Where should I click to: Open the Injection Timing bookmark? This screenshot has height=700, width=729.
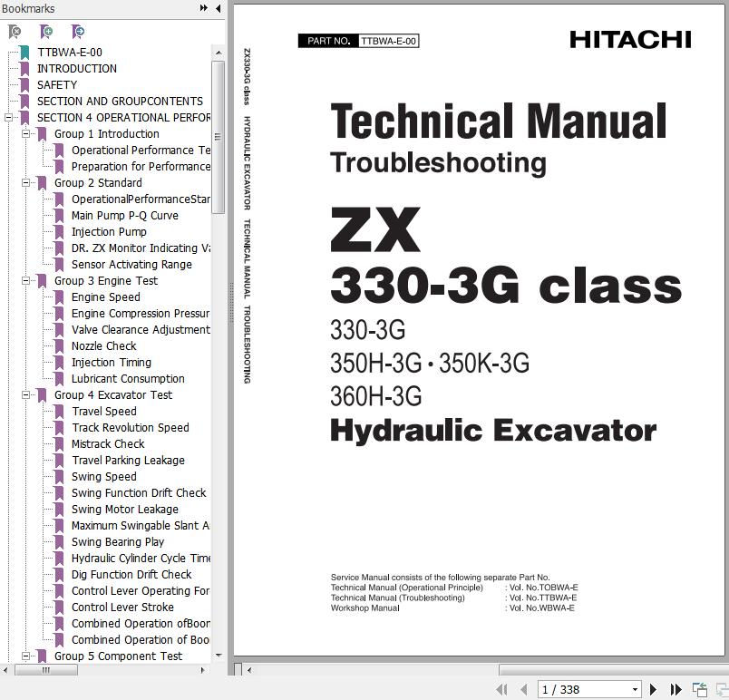tap(112, 362)
